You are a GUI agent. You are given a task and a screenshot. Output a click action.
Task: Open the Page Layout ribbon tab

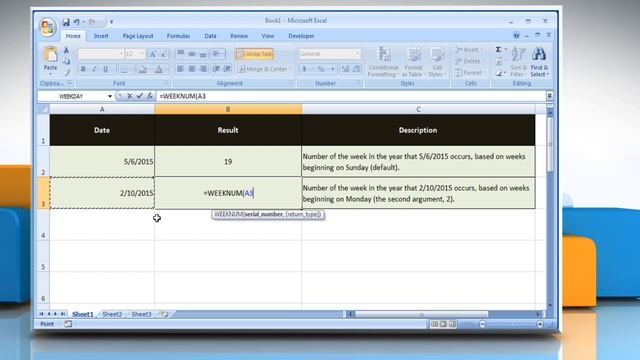[138, 36]
